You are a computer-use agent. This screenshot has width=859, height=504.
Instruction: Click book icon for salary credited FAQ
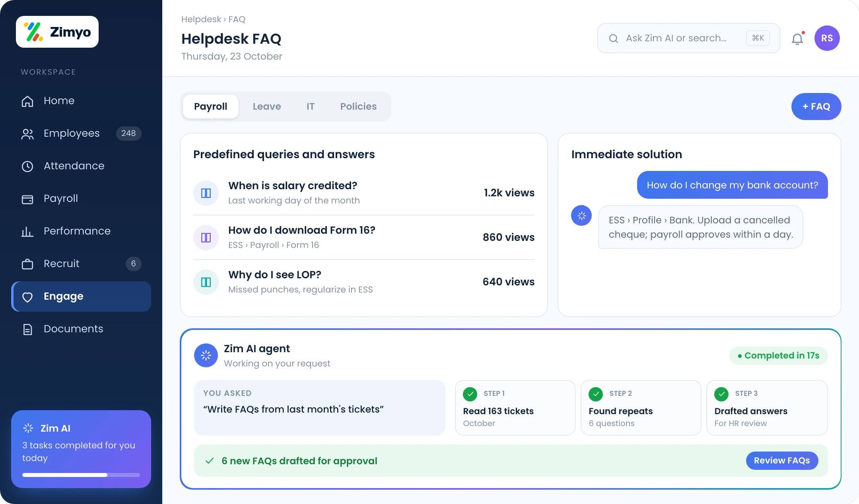click(206, 193)
